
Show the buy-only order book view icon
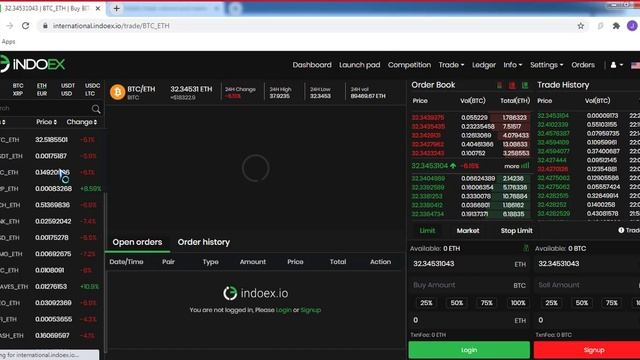(x=525, y=85)
